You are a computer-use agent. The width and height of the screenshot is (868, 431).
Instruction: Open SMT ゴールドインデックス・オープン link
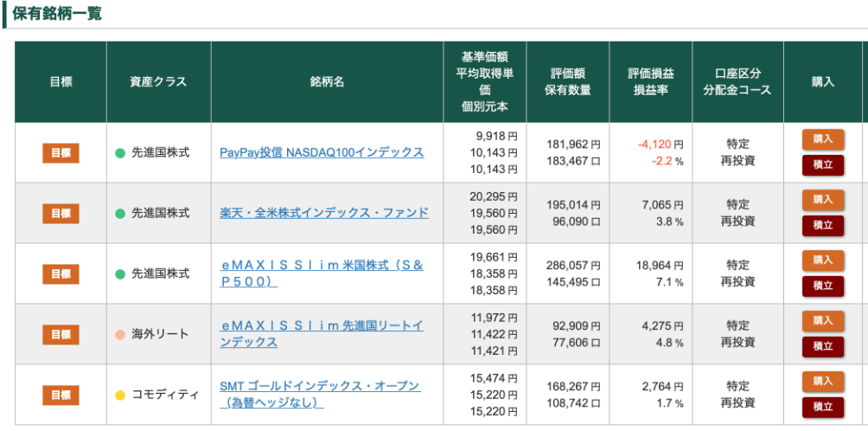click(x=320, y=395)
